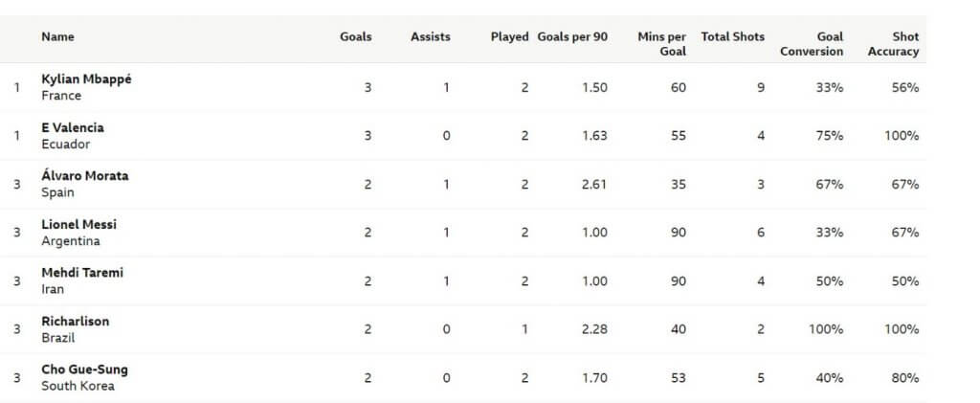980x403 pixels.
Task: Click the Goals column header
Action: (355, 36)
